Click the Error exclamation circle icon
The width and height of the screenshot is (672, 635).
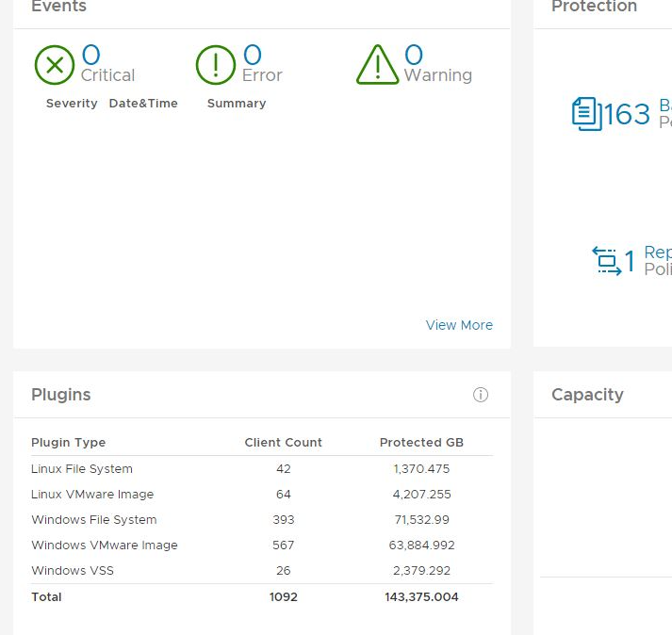216,65
